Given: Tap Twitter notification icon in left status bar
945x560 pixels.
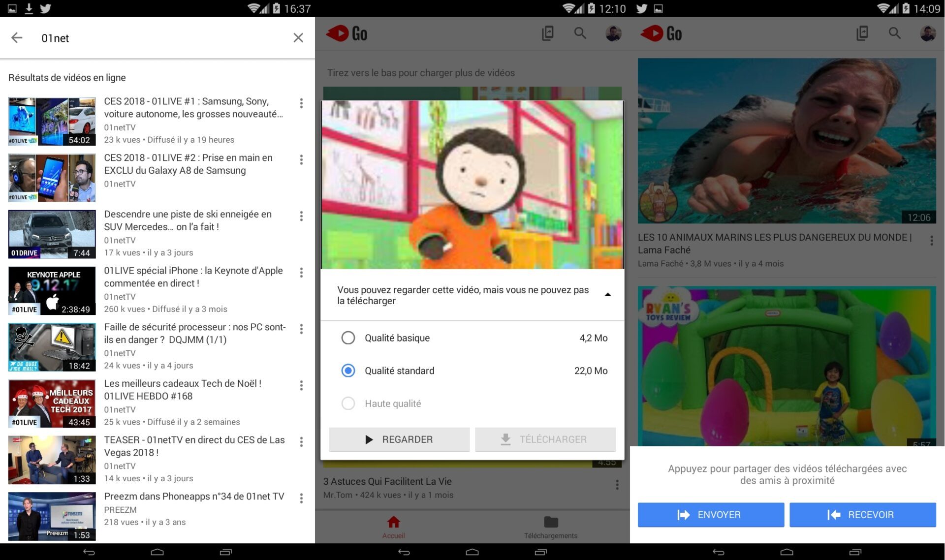Looking at the screenshot, I should (45, 8).
